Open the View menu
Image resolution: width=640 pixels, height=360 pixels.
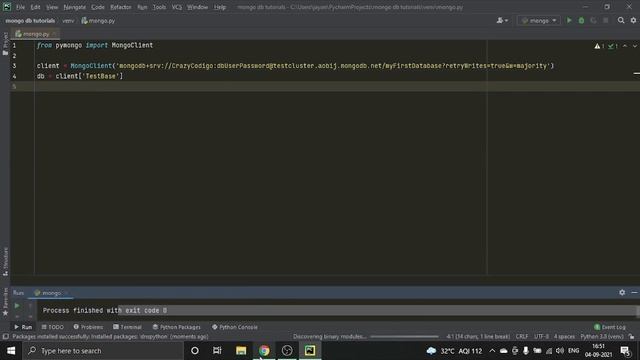point(52,7)
